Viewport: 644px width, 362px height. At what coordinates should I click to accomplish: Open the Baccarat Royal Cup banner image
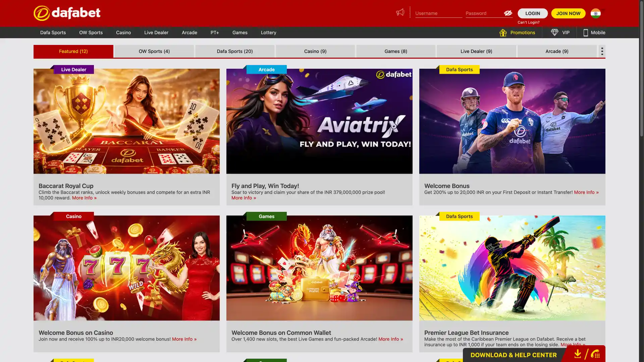click(x=126, y=121)
